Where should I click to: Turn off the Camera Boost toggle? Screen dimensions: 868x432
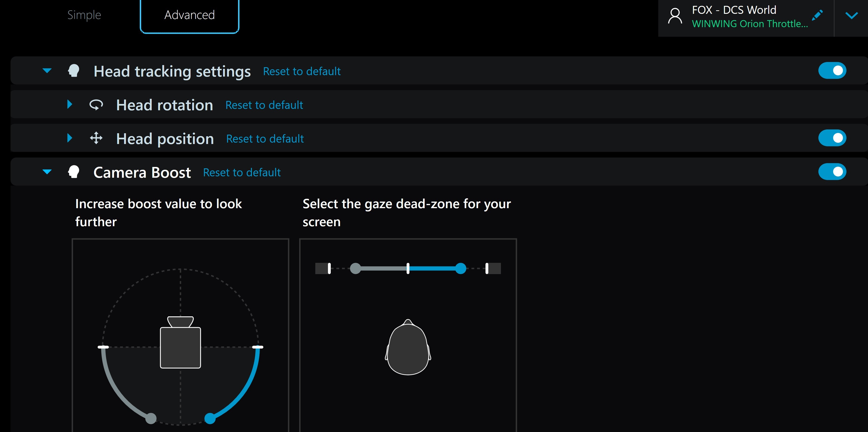tap(832, 172)
